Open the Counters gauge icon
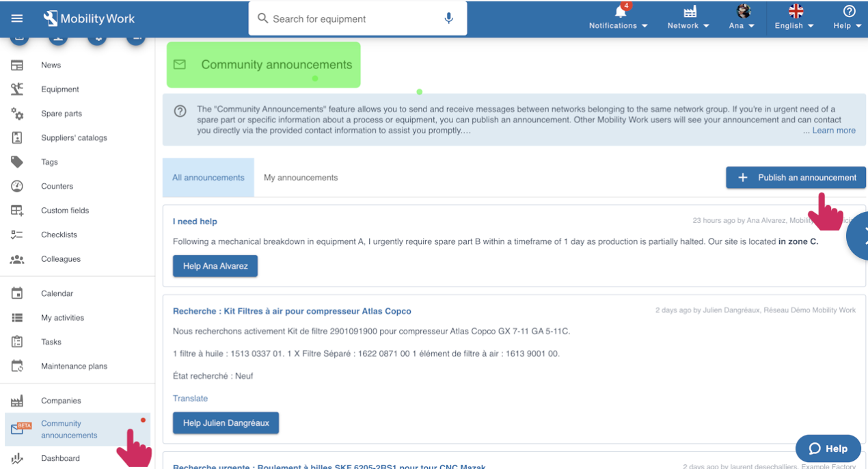The height and width of the screenshot is (469, 868). pyautogui.click(x=17, y=186)
